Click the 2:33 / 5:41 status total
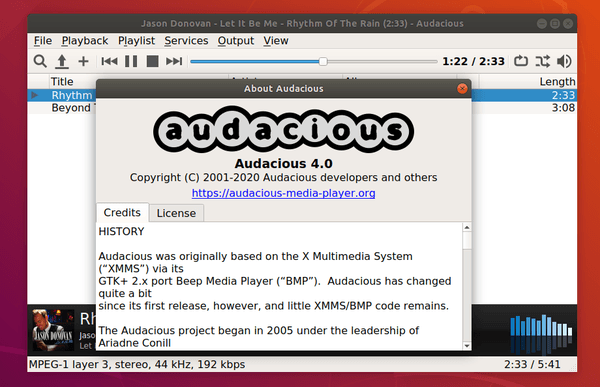This screenshot has width=600, height=387. [x=532, y=364]
